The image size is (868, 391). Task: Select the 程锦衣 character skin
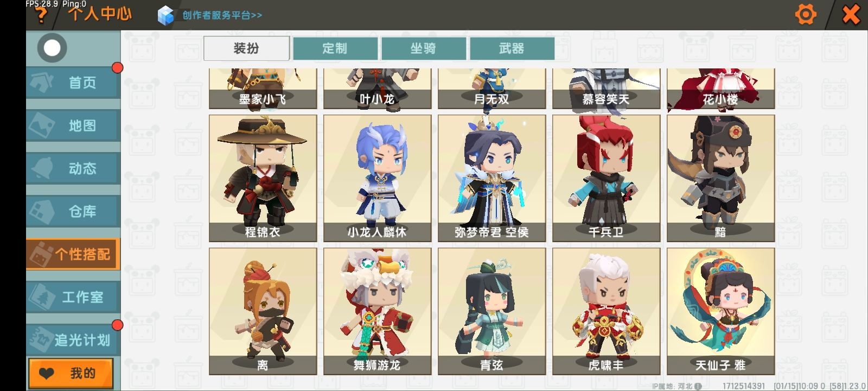pos(263,178)
